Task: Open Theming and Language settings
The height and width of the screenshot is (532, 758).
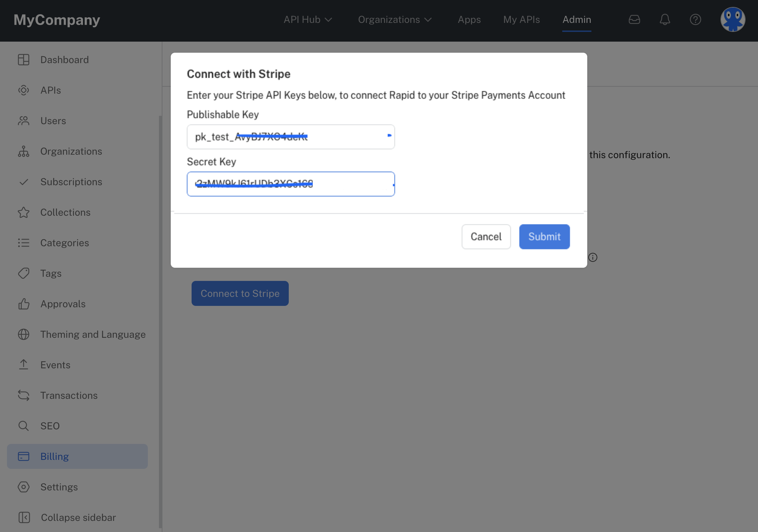Action: [x=93, y=334]
